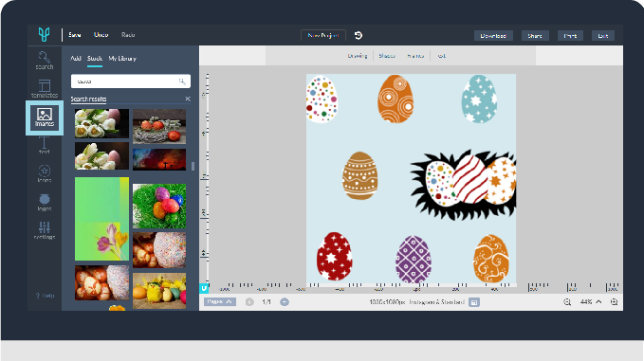This screenshot has width=644, height=361.
Task: Open the Logos panel
Action: [45, 202]
